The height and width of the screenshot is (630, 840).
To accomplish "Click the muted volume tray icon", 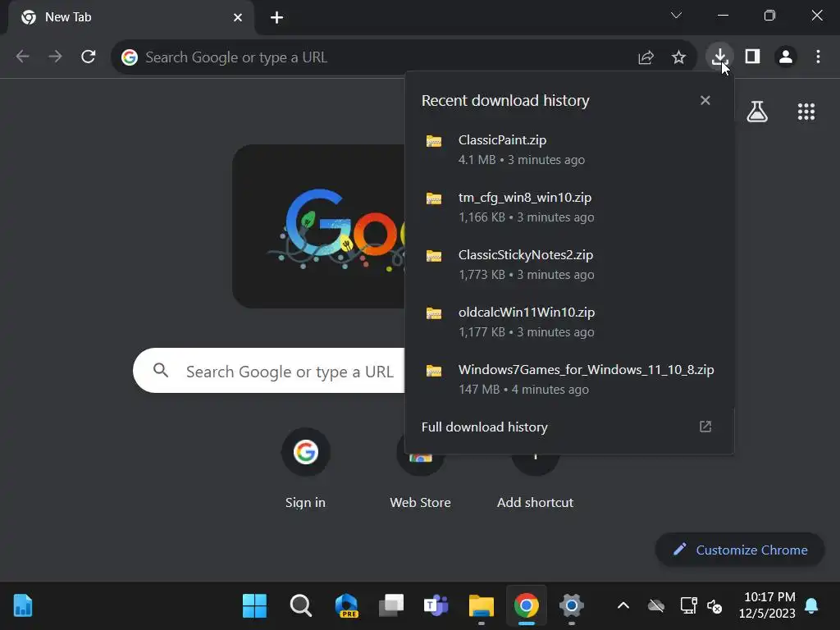I will coord(714,606).
